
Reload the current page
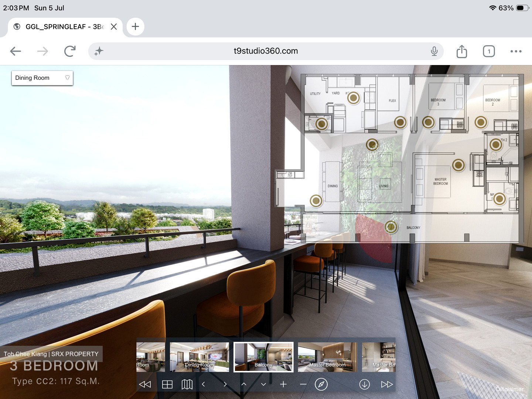(x=69, y=51)
